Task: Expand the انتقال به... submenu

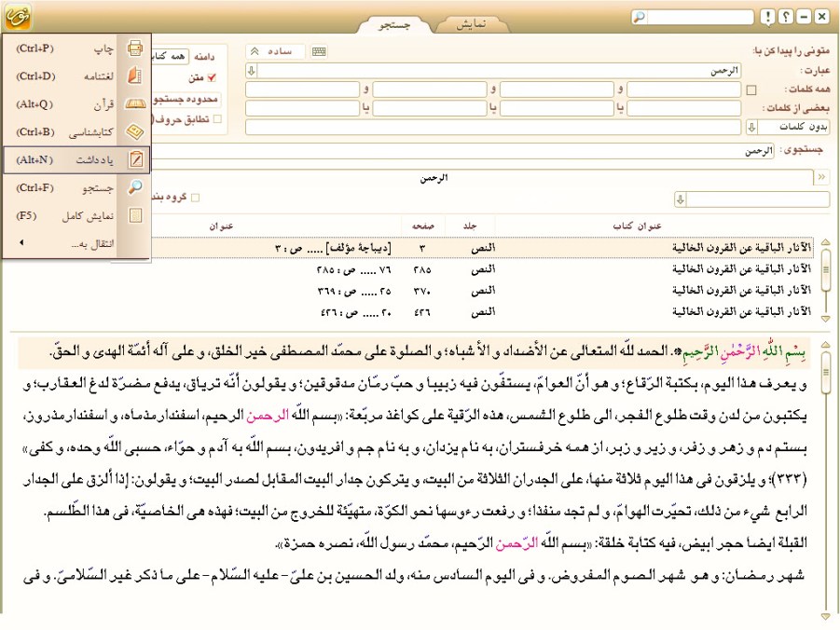Action: pos(76,243)
